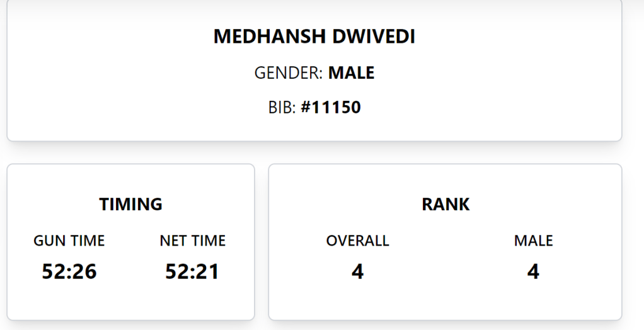The width and height of the screenshot is (644, 330).
Task: Click the NET TIME label
Action: point(192,241)
